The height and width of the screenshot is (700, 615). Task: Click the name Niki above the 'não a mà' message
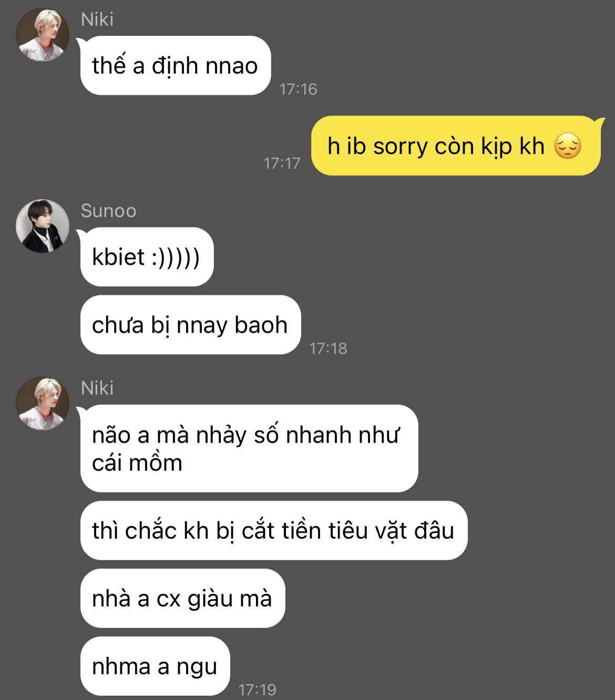click(97, 388)
